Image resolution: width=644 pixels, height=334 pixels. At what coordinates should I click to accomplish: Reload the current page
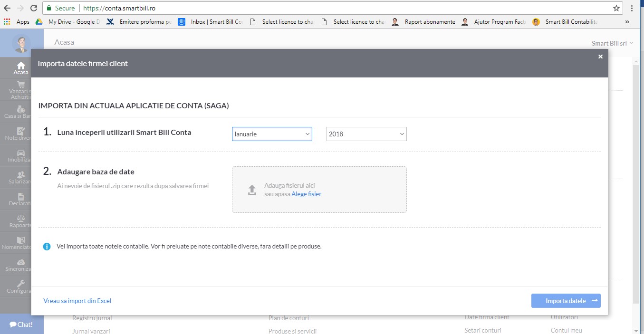pyautogui.click(x=34, y=8)
